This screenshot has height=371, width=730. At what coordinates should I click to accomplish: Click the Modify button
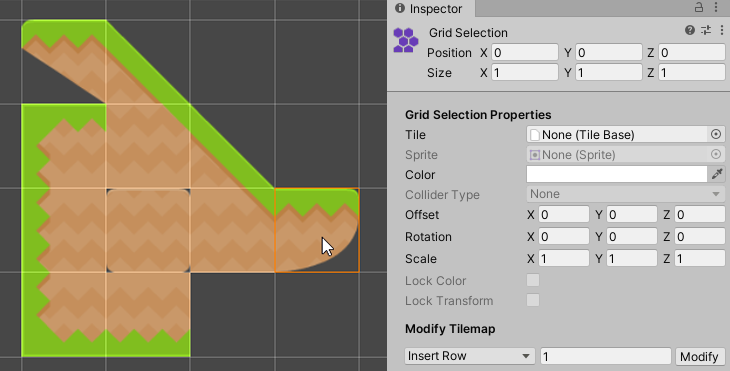coord(699,357)
